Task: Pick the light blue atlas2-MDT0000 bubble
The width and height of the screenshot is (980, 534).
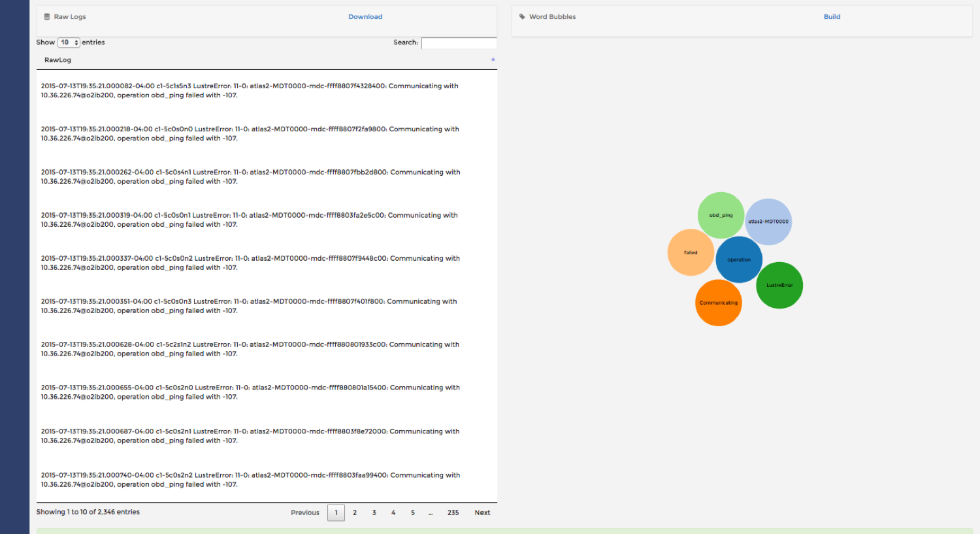Action: point(768,222)
